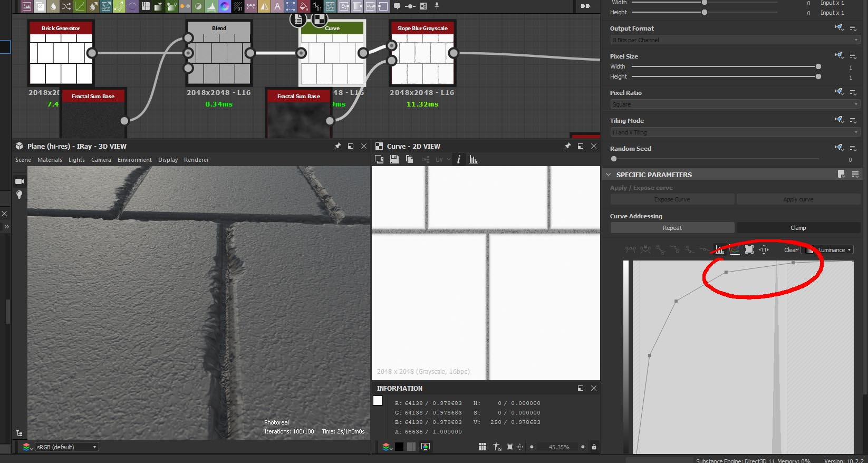Add a Directional Warp node from the graph toolbar
868x463 pixels.
[106, 6]
